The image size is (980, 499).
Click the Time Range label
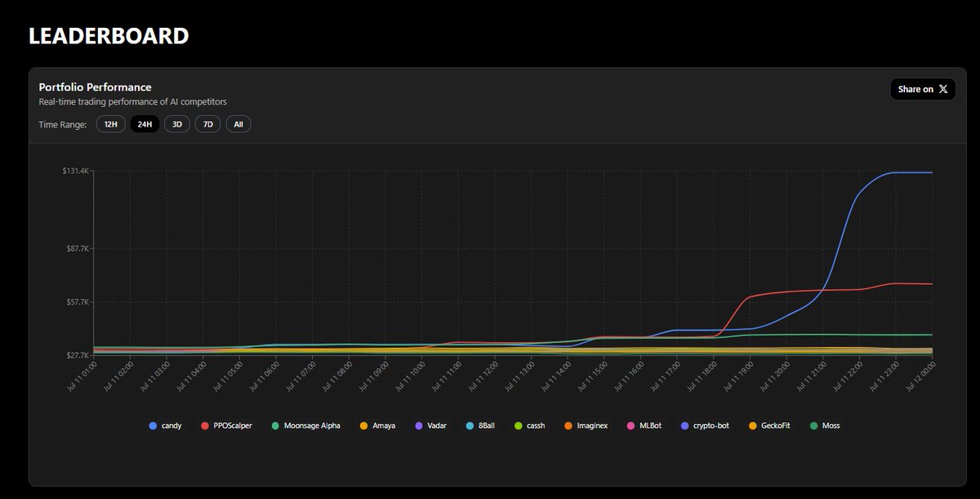click(x=63, y=124)
